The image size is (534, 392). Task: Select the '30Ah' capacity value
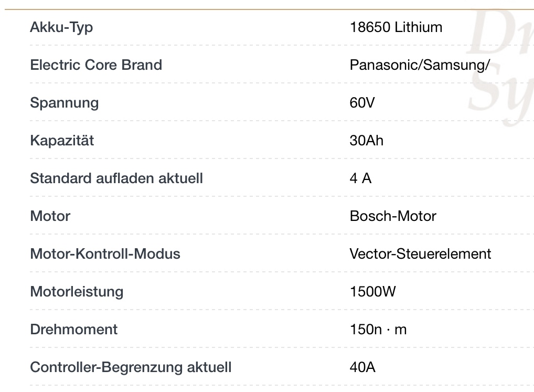(x=366, y=141)
